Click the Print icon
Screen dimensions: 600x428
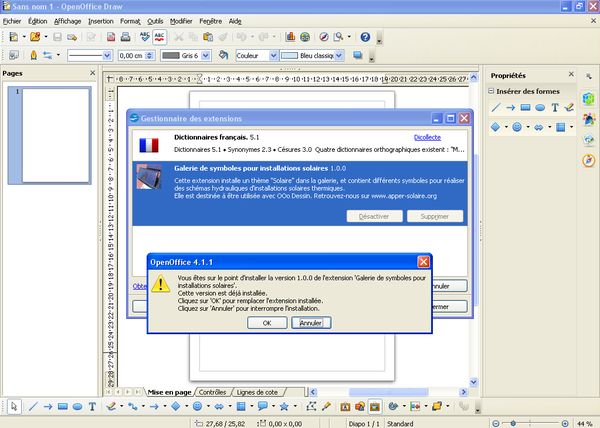coord(126,37)
